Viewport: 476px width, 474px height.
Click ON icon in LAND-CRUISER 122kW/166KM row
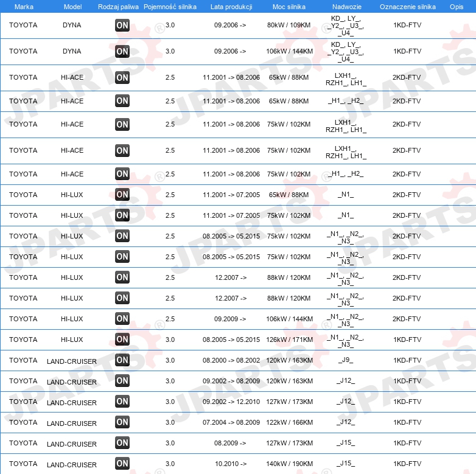[x=122, y=422]
